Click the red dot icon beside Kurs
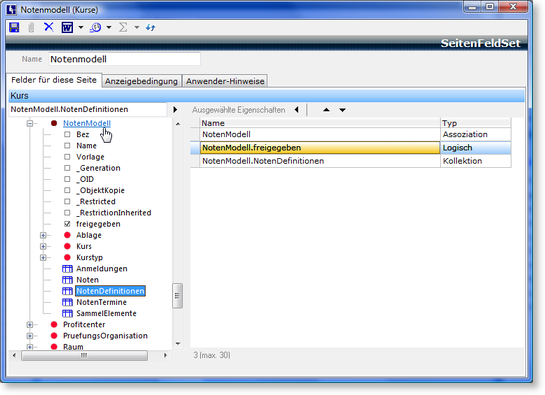 [67, 247]
